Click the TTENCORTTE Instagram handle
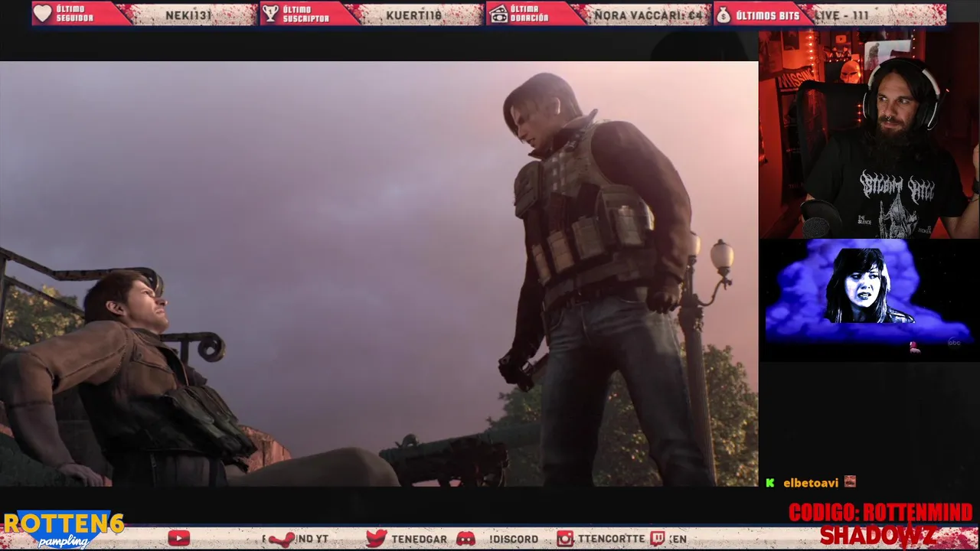This screenshot has width=980, height=551. click(611, 539)
